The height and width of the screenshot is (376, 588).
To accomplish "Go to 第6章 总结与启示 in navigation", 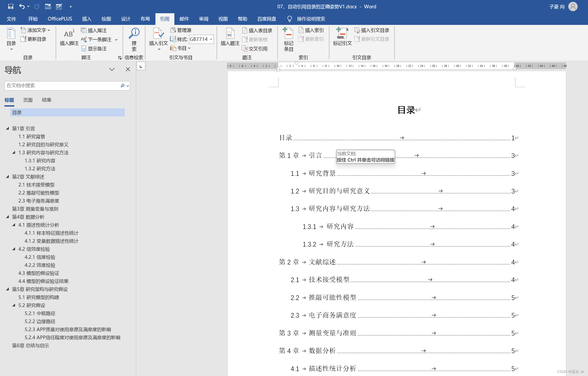I will tap(30, 345).
